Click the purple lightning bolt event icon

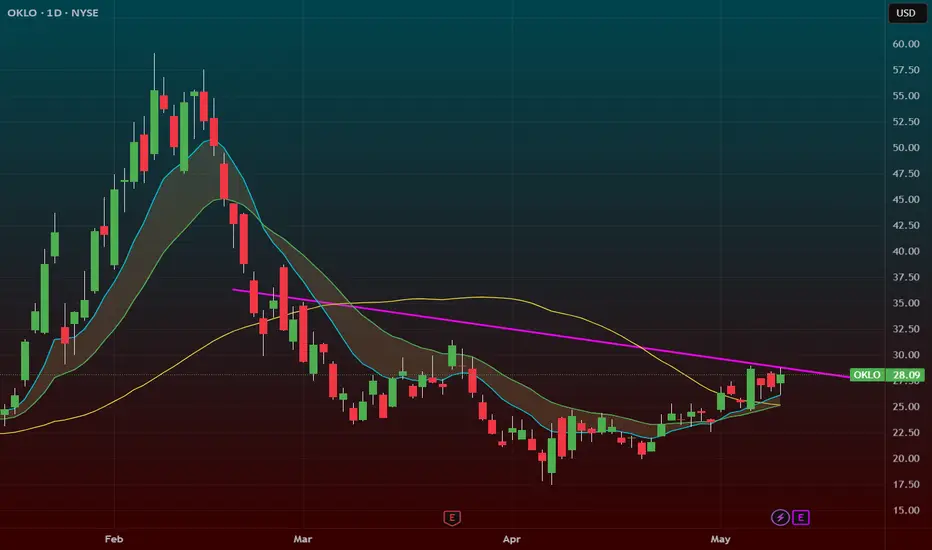pos(780,517)
